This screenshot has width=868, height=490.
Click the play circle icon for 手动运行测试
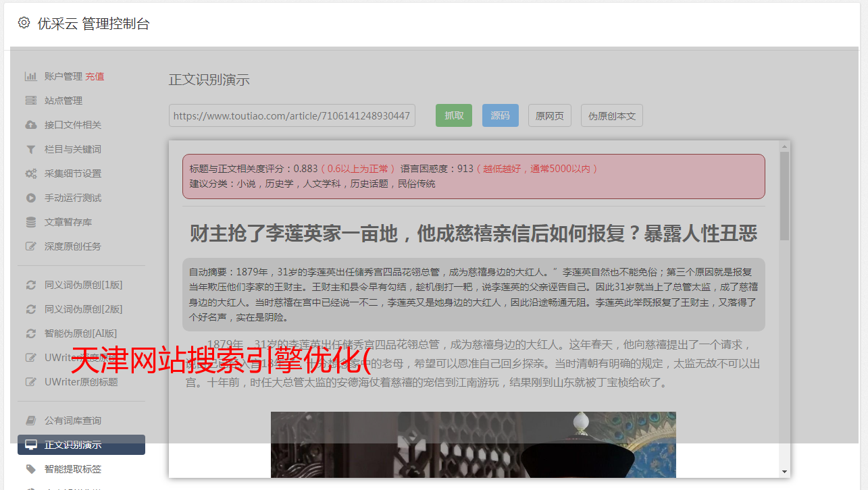point(31,198)
